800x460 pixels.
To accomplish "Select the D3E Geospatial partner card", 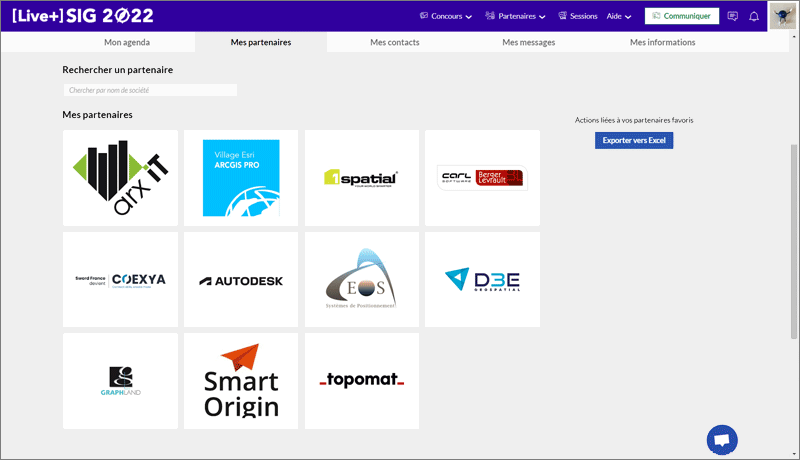I will [482, 280].
